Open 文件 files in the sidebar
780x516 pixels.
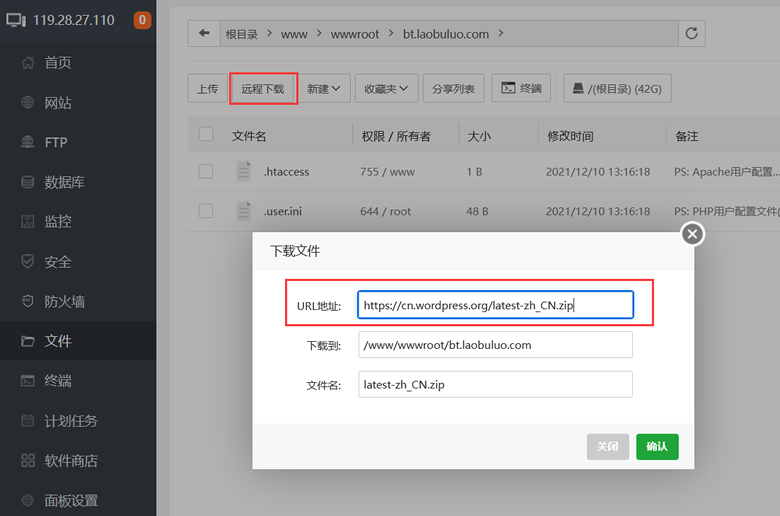[x=78, y=341]
